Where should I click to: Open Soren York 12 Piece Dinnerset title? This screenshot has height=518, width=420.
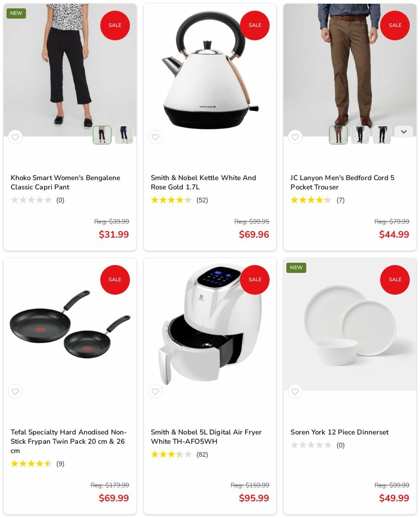pyautogui.click(x=339, y=432)
